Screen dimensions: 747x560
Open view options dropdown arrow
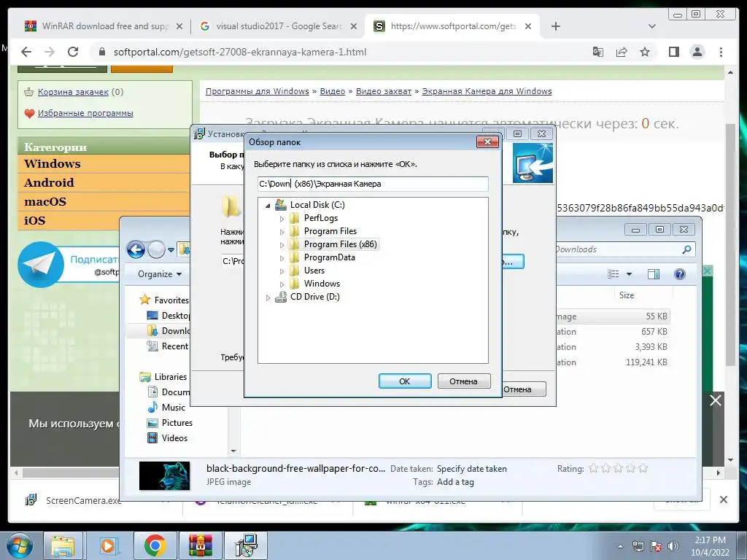[x=629, y=274]
